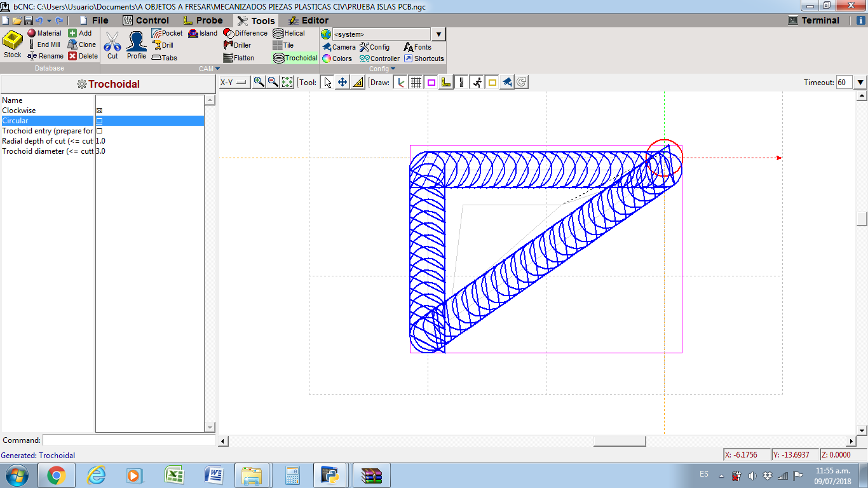Click the Trochoidal tool in ribbon

click(295, 58)
